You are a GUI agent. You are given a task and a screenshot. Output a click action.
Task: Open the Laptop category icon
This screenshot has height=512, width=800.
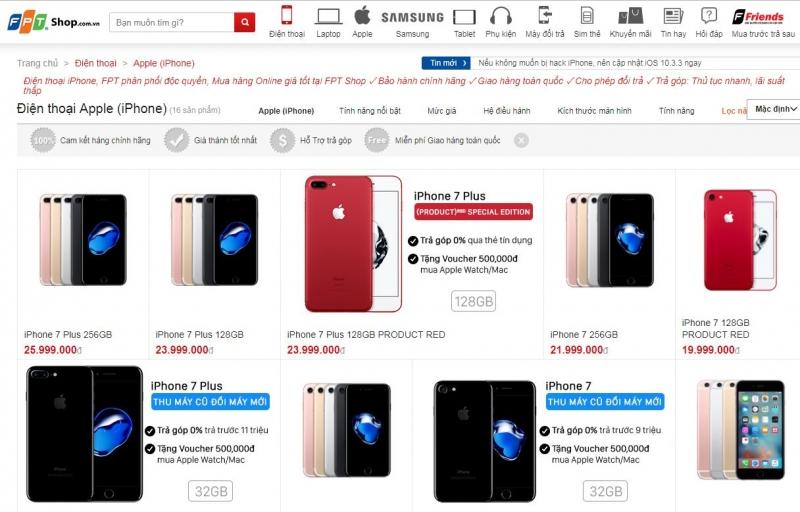pyautogui.click(x=328, y=16)
